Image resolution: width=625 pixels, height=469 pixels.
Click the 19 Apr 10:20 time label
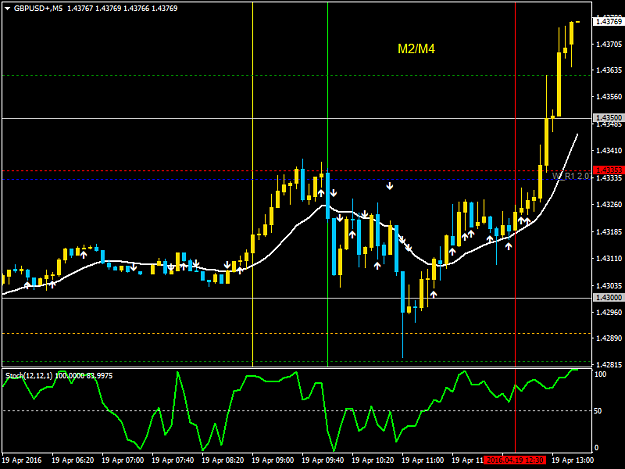point(373,460)
